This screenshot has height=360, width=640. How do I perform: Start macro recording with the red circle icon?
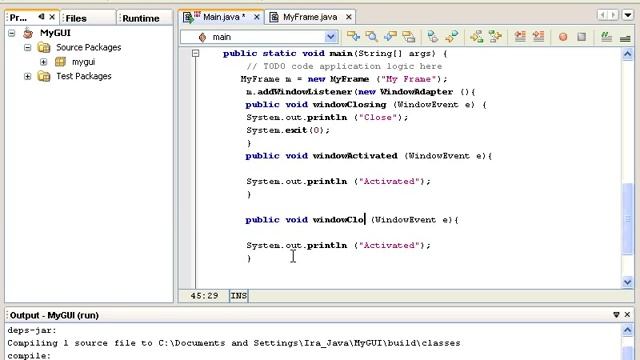tap(563, 37)
